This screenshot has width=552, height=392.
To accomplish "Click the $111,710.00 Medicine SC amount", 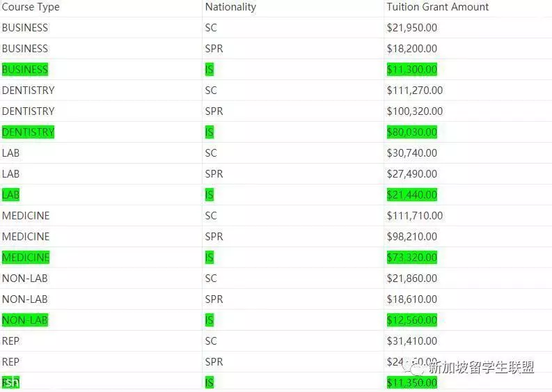I will pos(414,216).
